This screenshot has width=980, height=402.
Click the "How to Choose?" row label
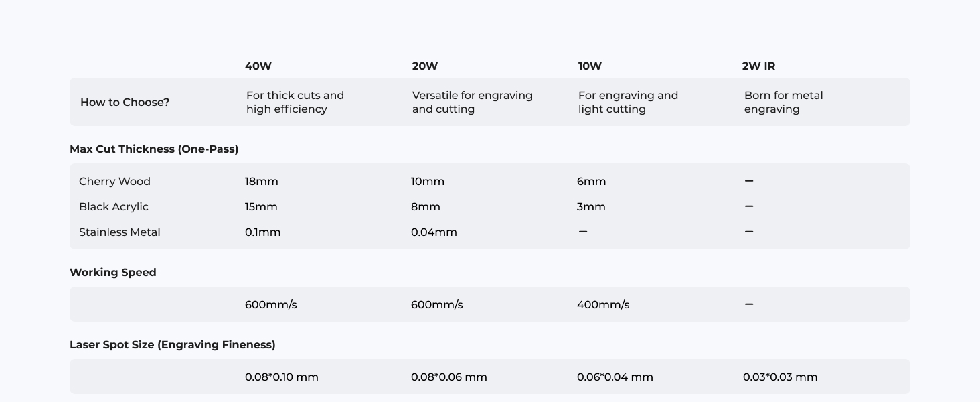pyautogui.click(x=125, y=103)
